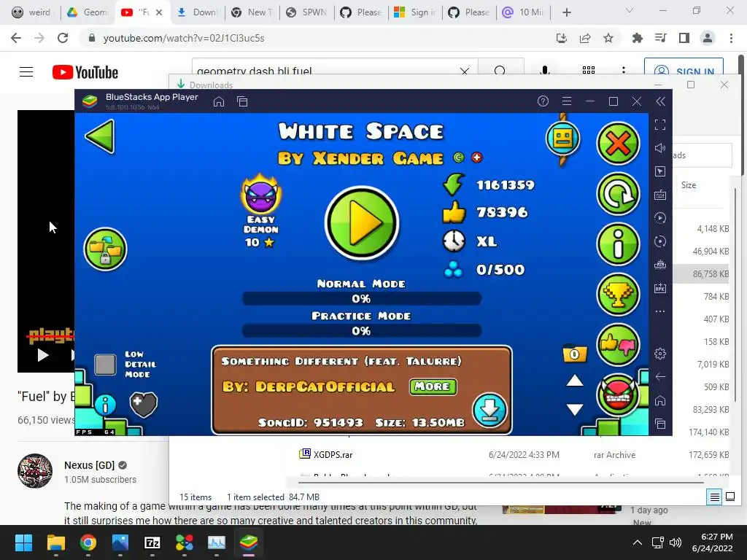Click BlueStacks install APK icon
The image size is (747, 560).
[x=660, y=288]
